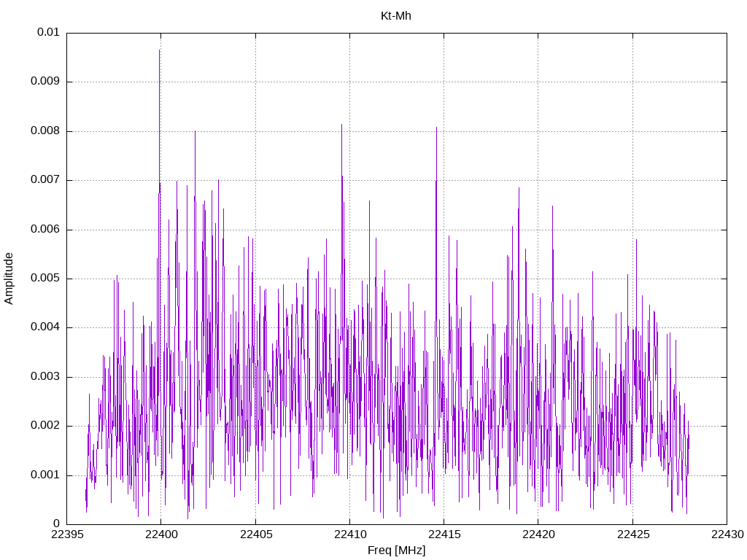This screenshot has width=747, height=560.
Task: Click the 0.002 y-axis tick label
Action: click(45, 425)
